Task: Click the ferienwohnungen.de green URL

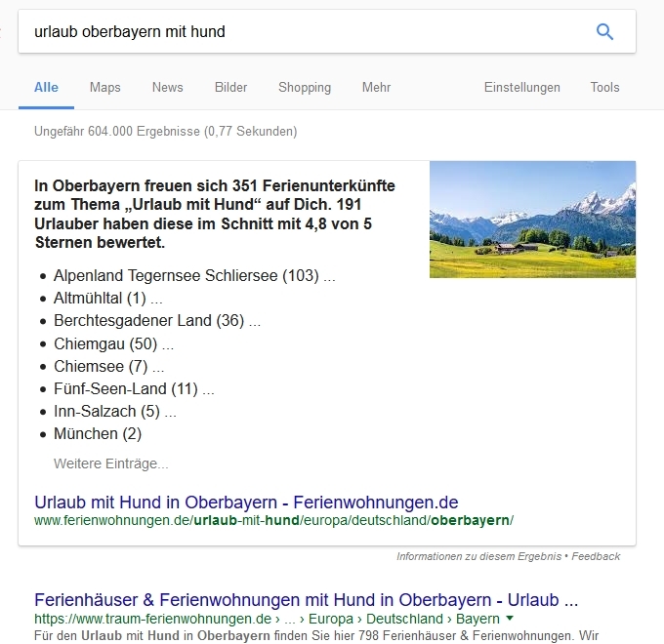Action: (x=273, y=521)
